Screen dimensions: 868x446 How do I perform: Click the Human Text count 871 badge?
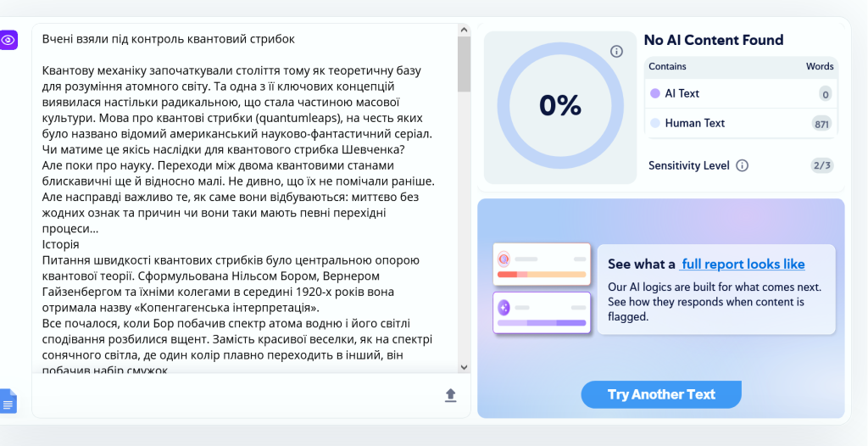pos(821,124)
